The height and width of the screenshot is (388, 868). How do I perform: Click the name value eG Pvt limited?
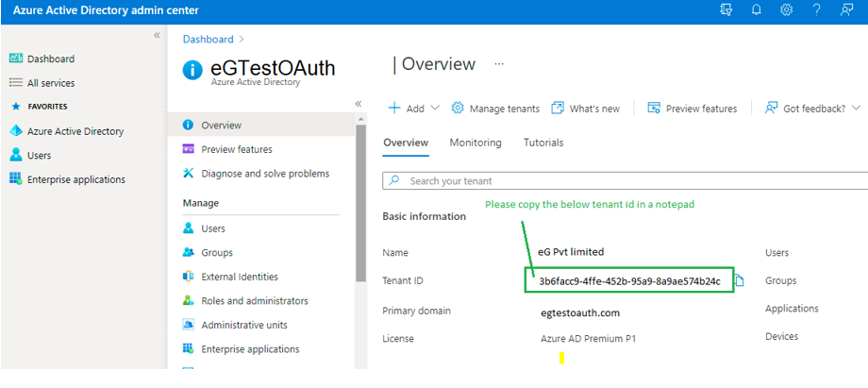(571, 252)
